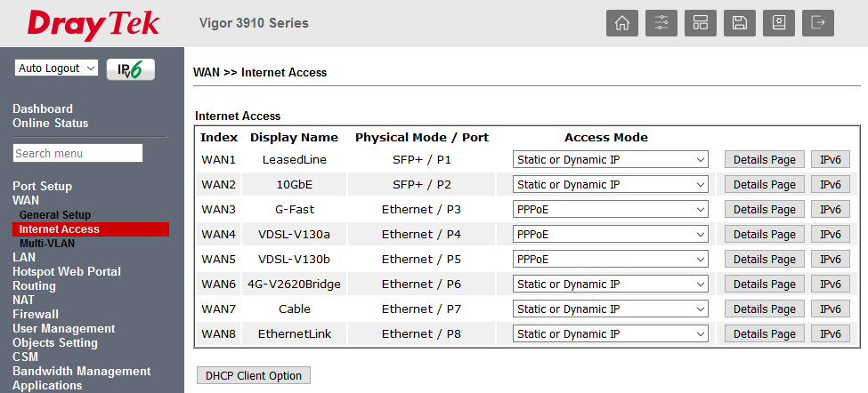Open the Auto Logout dropdown

[56, 68]
